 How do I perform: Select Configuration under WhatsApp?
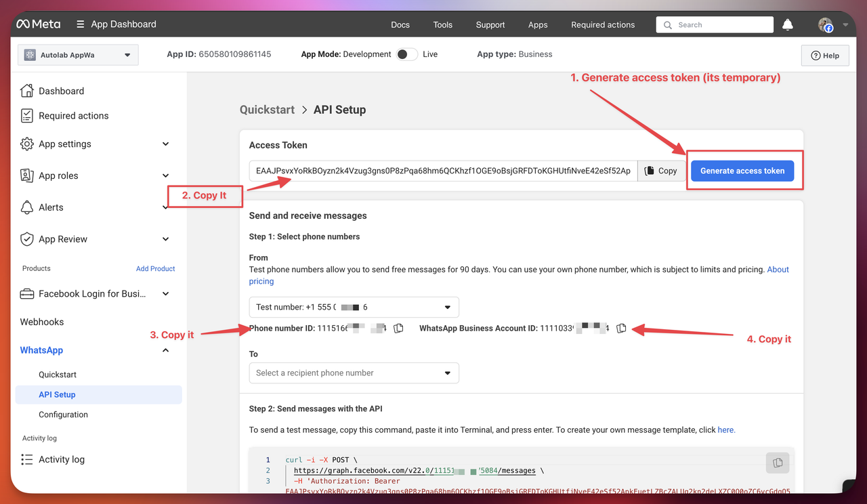click(63, 415)
